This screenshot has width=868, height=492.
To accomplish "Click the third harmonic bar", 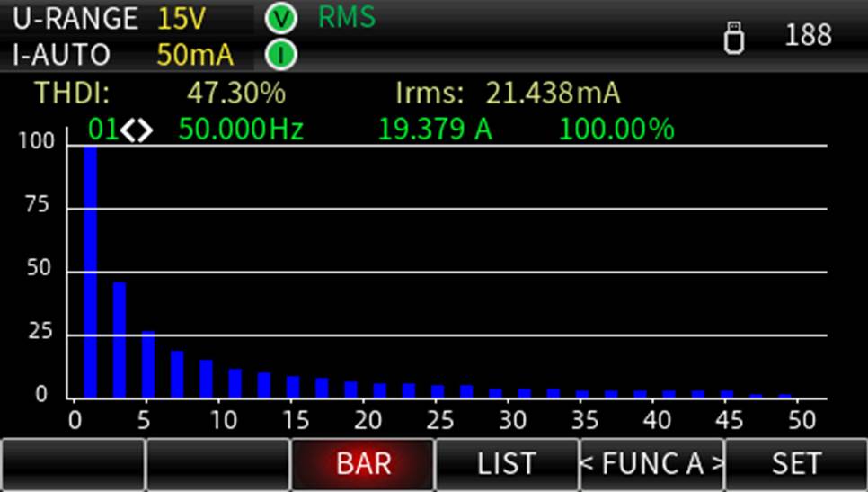I will click(119, 340).
